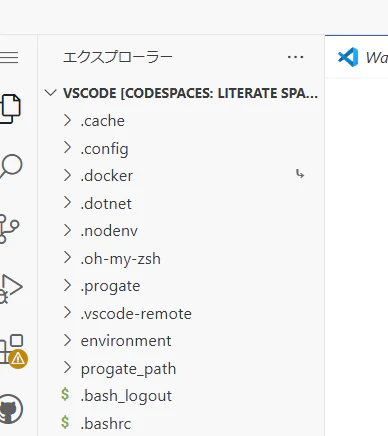Select the .vscode-remote folder name
Image resolution: width=388 pixels, height=436 pixels.
(x=136, y=314)
